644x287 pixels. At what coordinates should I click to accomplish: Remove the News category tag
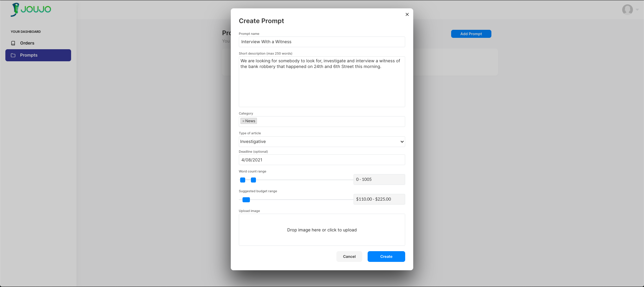[243, 121]
